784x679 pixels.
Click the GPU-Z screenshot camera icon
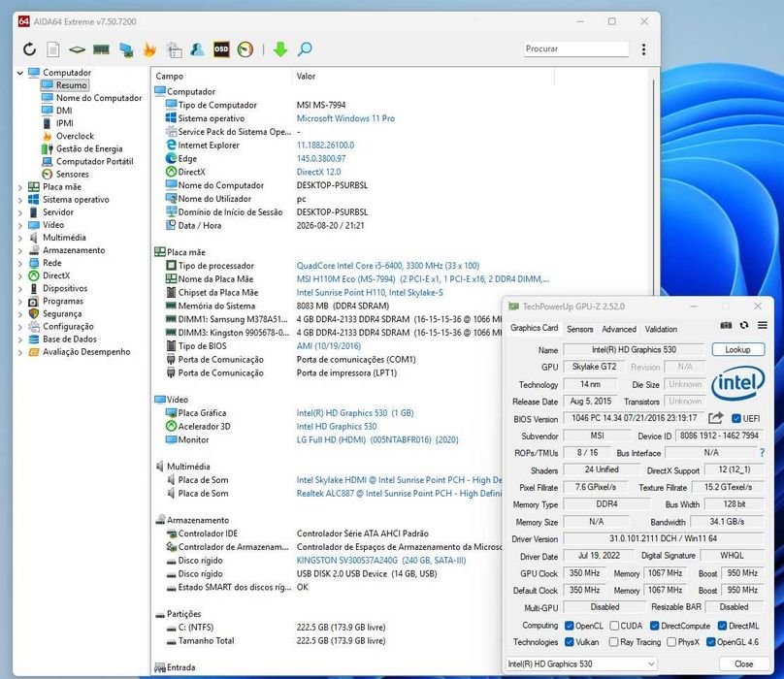point(726,326)
